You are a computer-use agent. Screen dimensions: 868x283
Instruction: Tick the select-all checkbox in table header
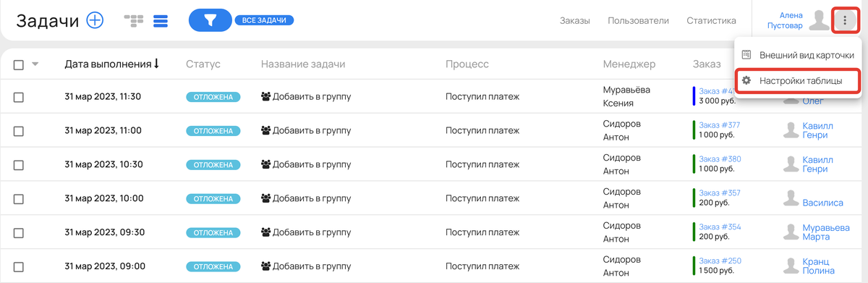pyautogui.click(x=19, y=64)
